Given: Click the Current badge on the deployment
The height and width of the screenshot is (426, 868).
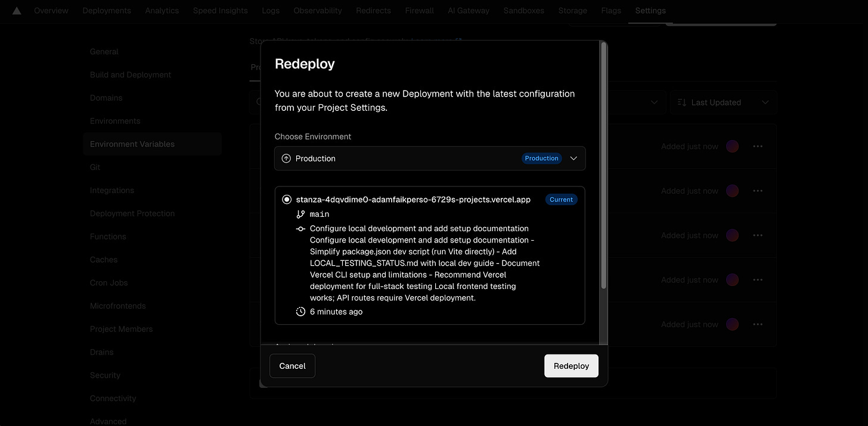Looking at the screenshot, I should [561, 199].
